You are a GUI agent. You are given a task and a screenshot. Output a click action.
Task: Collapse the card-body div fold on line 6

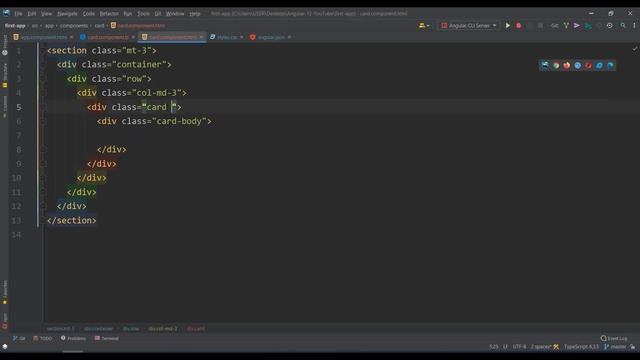pos(43,121)
